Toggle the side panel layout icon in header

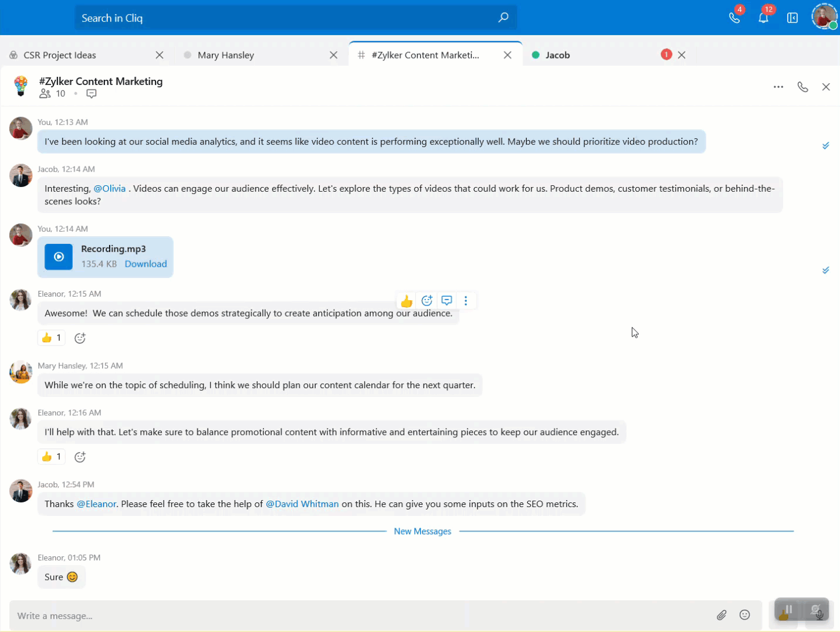pyautogui.click(x=792, y=18)
